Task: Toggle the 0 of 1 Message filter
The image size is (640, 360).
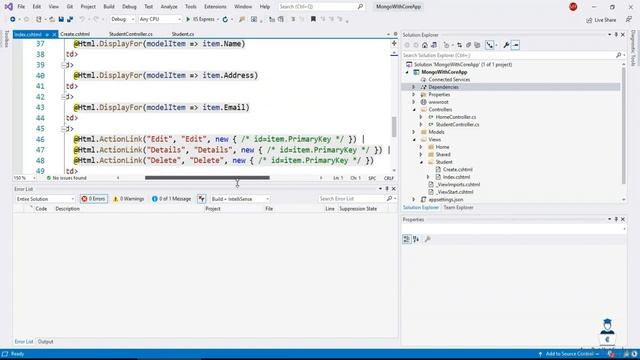Action: 171,199
